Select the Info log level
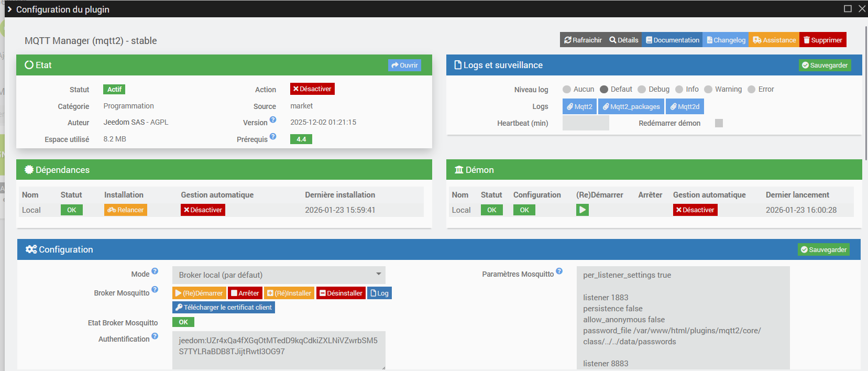 pyautogui.click(x=679, y=89)
